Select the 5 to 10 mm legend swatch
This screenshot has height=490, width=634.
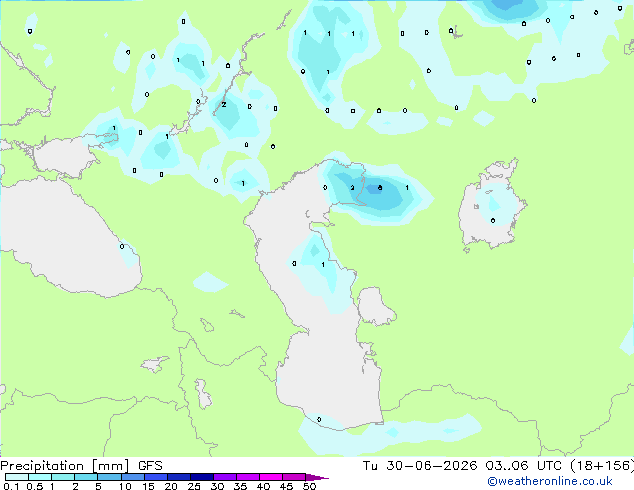(x=110, y=477)
